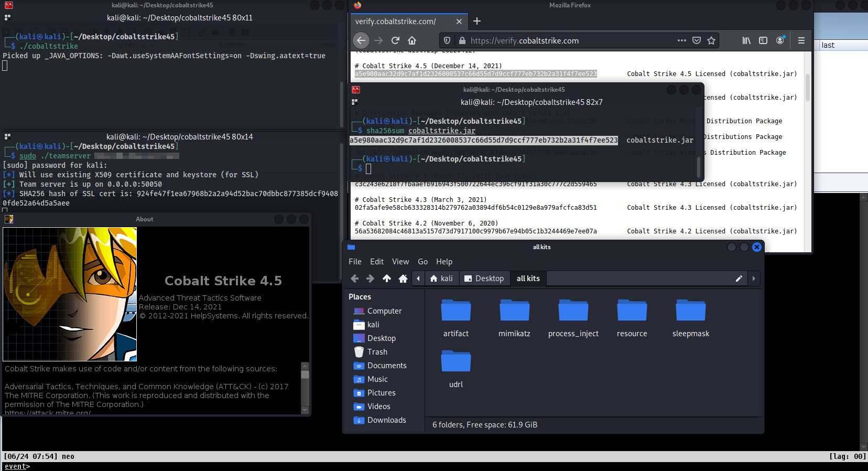Click file manager status bar free space text
868x471 pixels.
tap(485, 425)
